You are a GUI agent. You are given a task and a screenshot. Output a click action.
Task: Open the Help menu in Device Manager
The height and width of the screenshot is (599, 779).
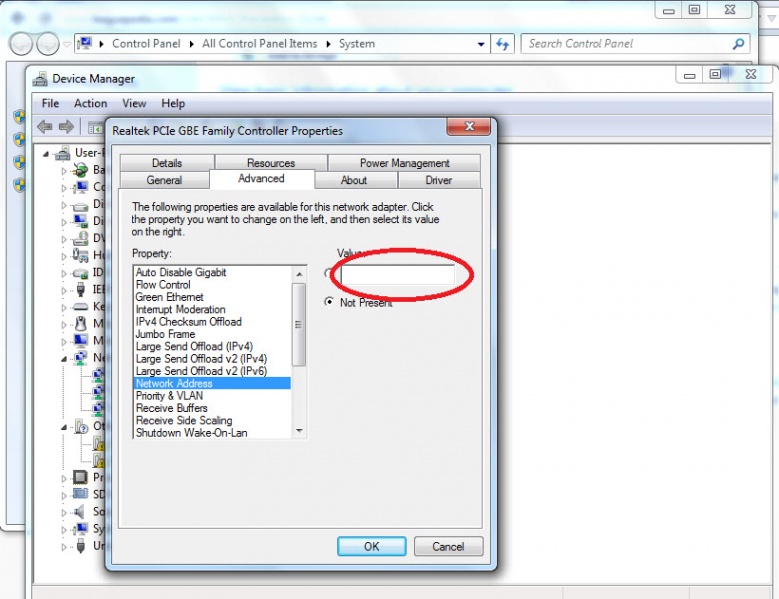(173, 103)
